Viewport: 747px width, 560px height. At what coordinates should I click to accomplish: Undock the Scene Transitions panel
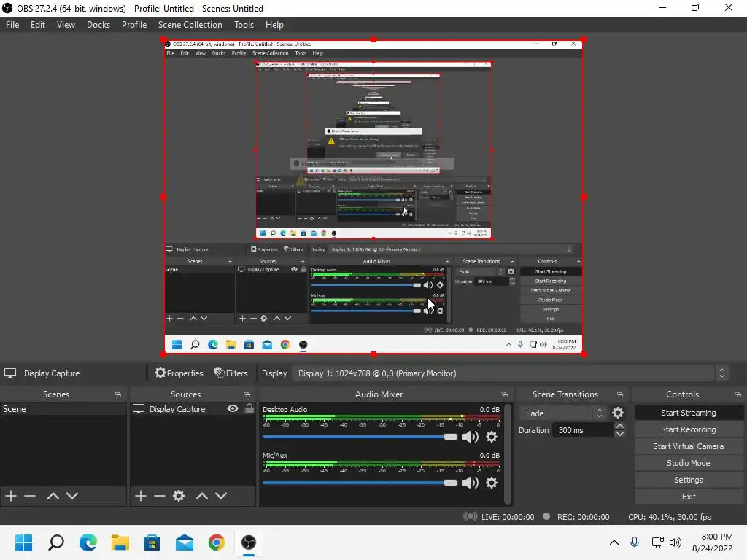point(620,394)
